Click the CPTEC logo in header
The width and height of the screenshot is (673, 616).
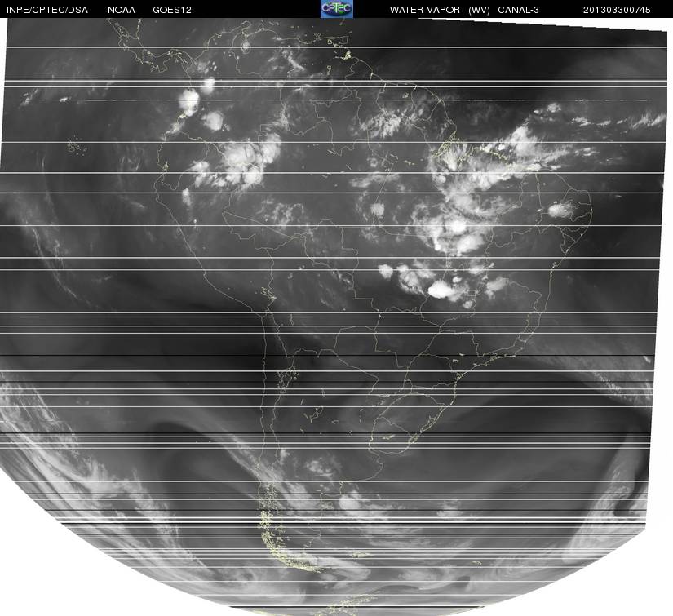pyautogui.click(x=337, y=9)
